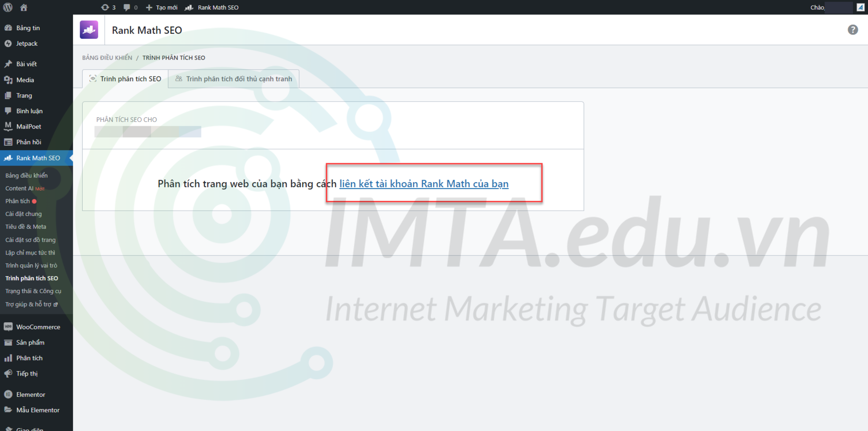The height and width of the screenshot is (431, 868).
Task: Open WooCommerce menu item
Action: click(38, 327)
